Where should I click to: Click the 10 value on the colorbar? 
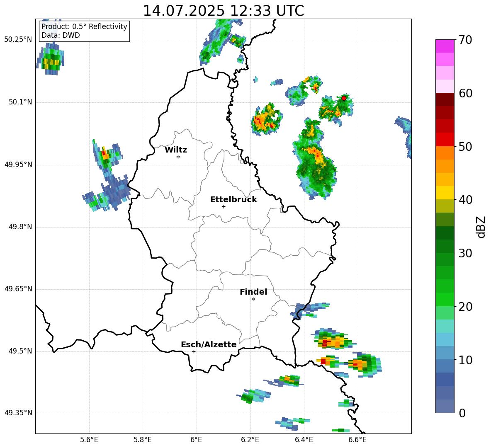465,360
